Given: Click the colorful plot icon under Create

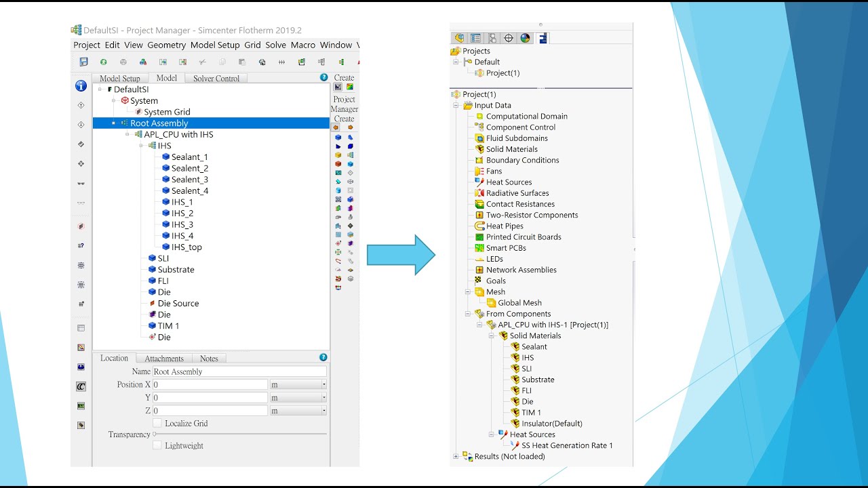Looking at the screenshot, I should [350, 87].
